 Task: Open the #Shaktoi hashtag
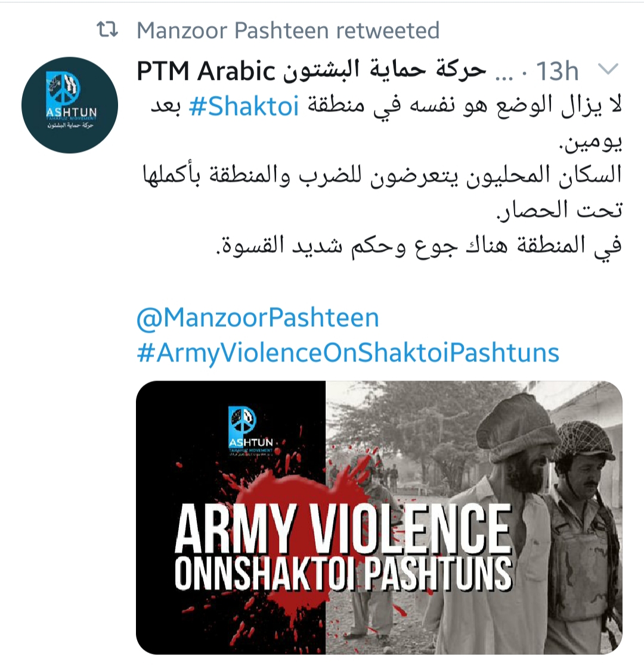[x=244, y=106]
